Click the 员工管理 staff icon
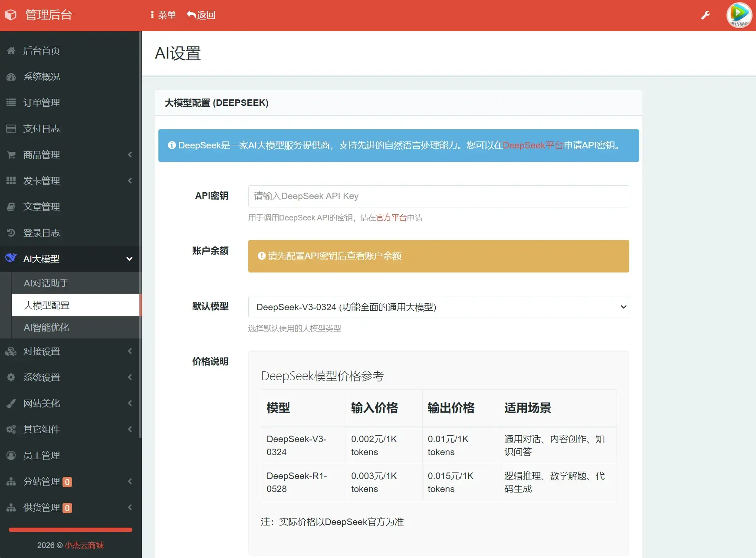 11,456
